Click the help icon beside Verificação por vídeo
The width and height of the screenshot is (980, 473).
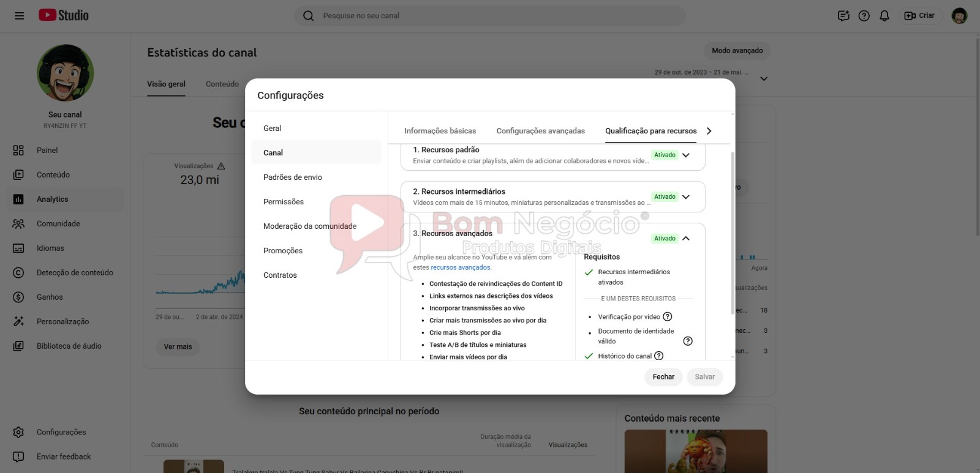click(668, 317)
